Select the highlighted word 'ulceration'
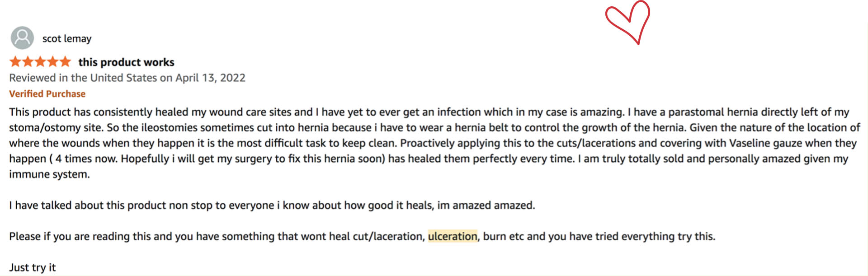This screenshot has width=868, height=276. click(x=452, y=236)
